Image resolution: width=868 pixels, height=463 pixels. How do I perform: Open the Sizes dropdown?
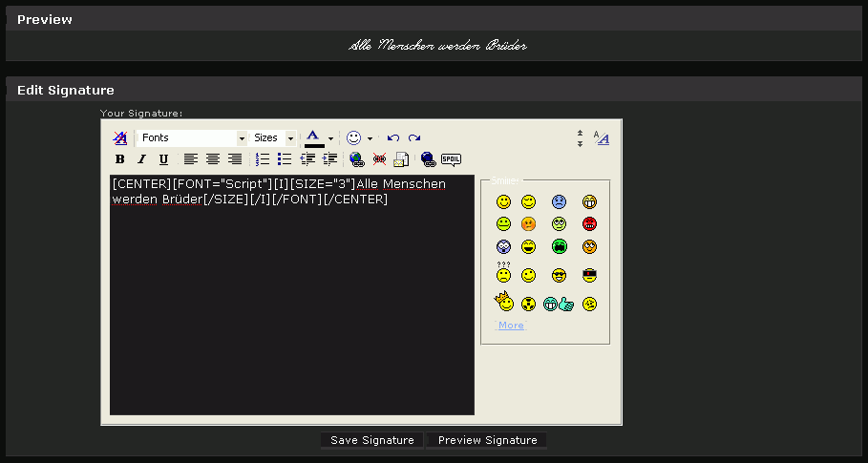(x=273, y=137)
